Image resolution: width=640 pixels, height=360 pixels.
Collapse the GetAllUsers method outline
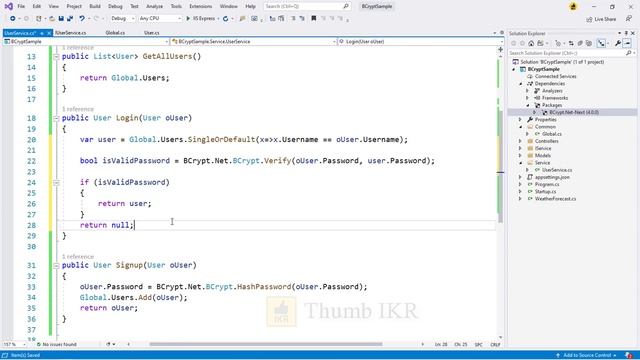[x=56, y=57]
